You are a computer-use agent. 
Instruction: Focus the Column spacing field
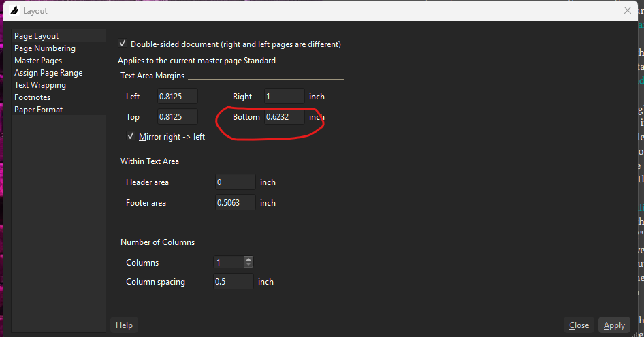point(234,282)
